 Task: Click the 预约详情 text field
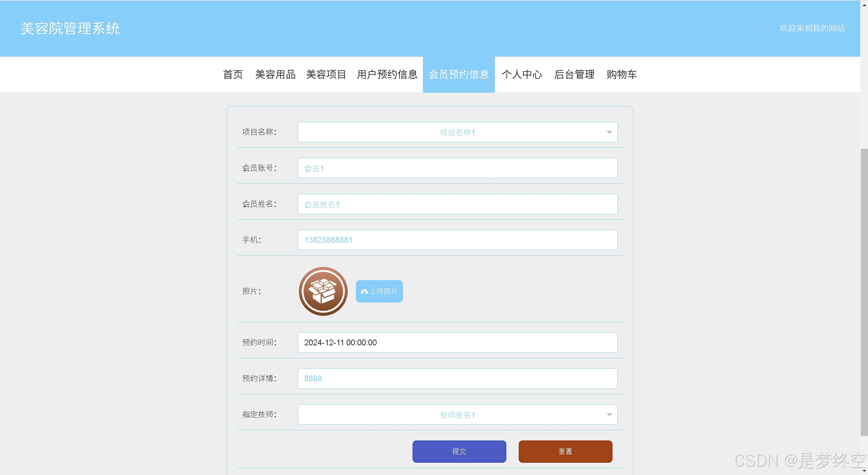click(457, 379)
